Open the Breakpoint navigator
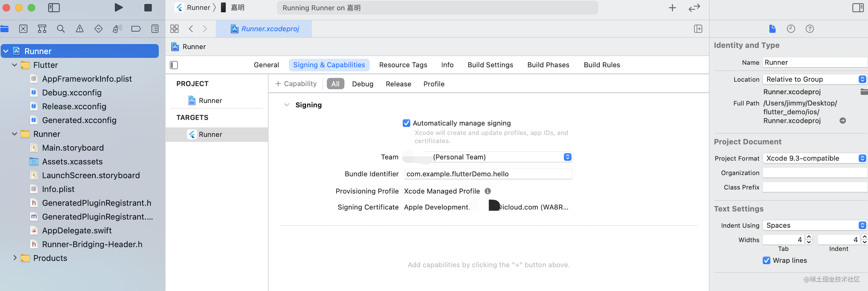Image resolution: width=868 pixels, height=291 pixels. pos(136,29)
